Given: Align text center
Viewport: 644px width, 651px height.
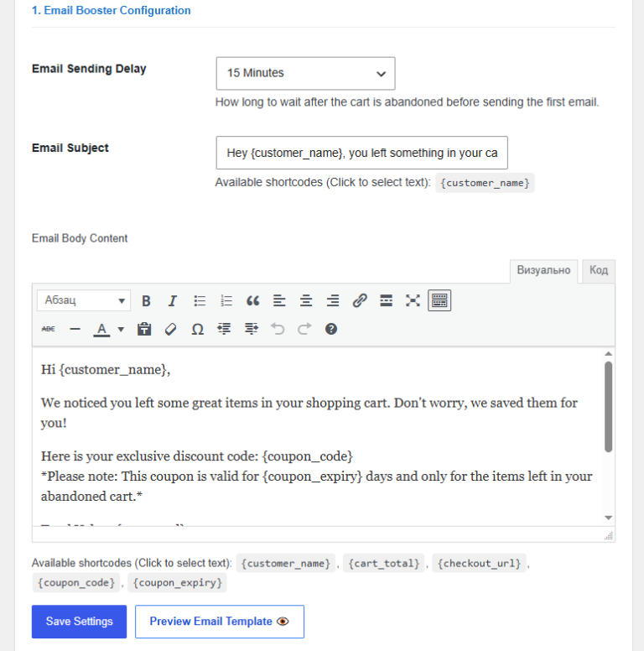Looking at the screenshot, I should (x=306, y=300).
